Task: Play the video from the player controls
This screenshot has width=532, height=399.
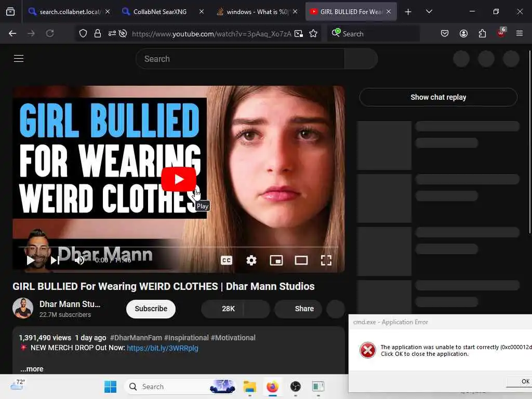Action: click(x=31, y=260)
